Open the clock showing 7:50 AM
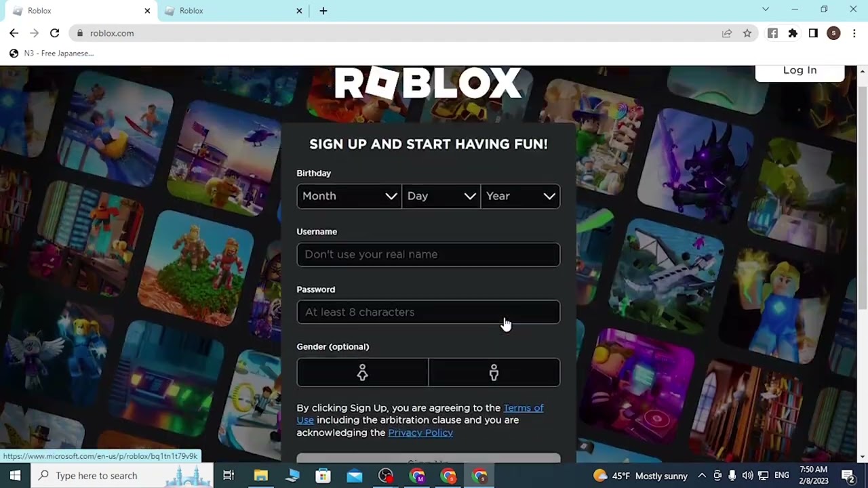Viewport: 868px width, 488px height. coord(813,475)
